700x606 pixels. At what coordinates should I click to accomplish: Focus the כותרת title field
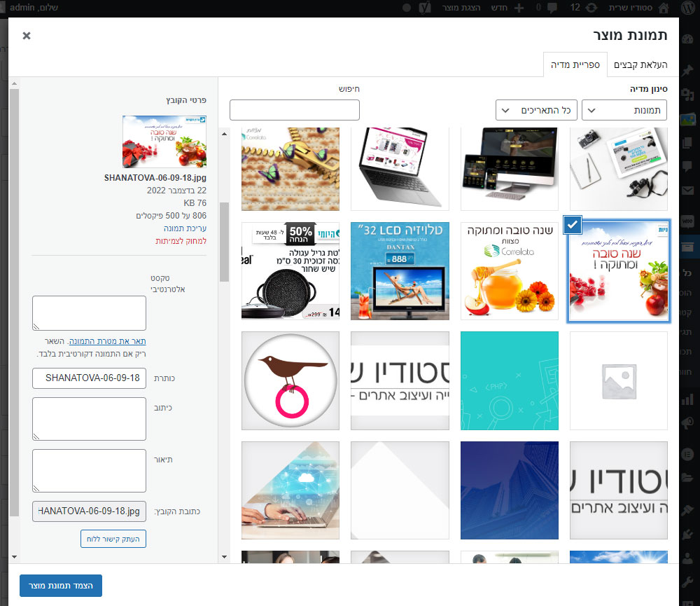(90, 378)
